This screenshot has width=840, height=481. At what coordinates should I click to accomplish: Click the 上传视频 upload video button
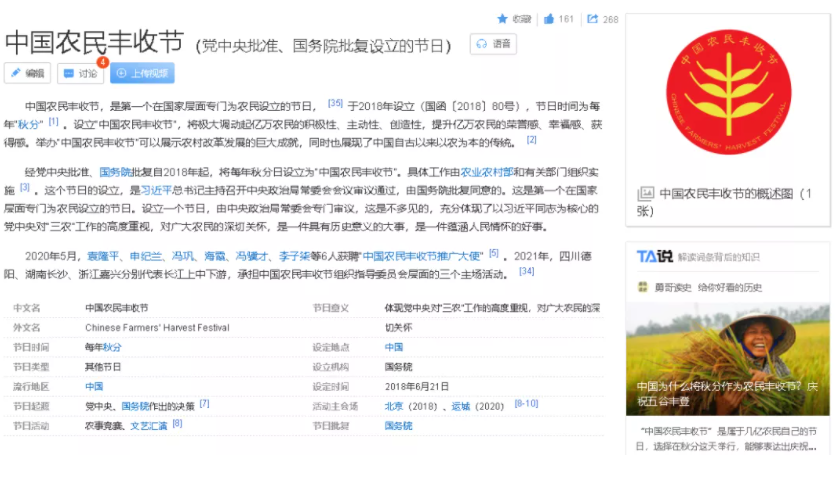[x=142, y=73]
